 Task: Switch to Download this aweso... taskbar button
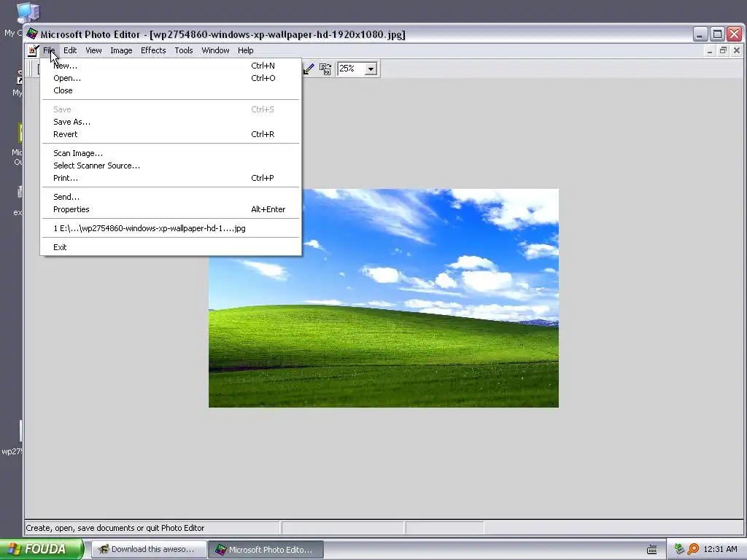tap(149, 550)
